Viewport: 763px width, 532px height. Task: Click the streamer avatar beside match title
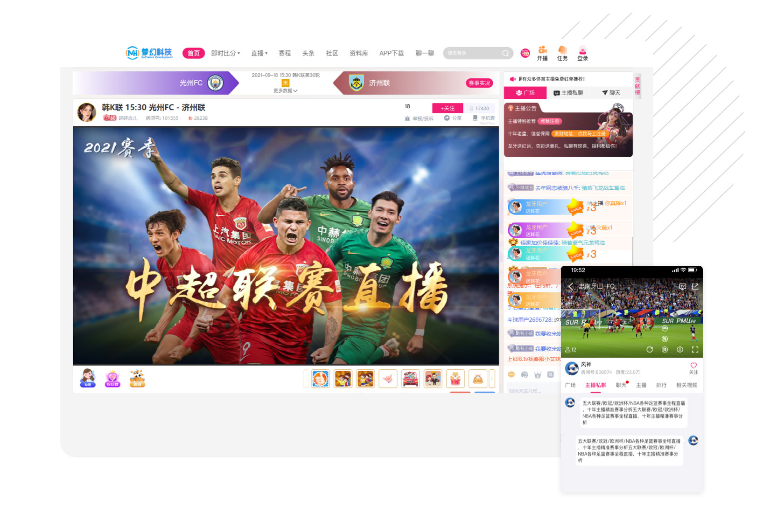[x=86, y=112]
